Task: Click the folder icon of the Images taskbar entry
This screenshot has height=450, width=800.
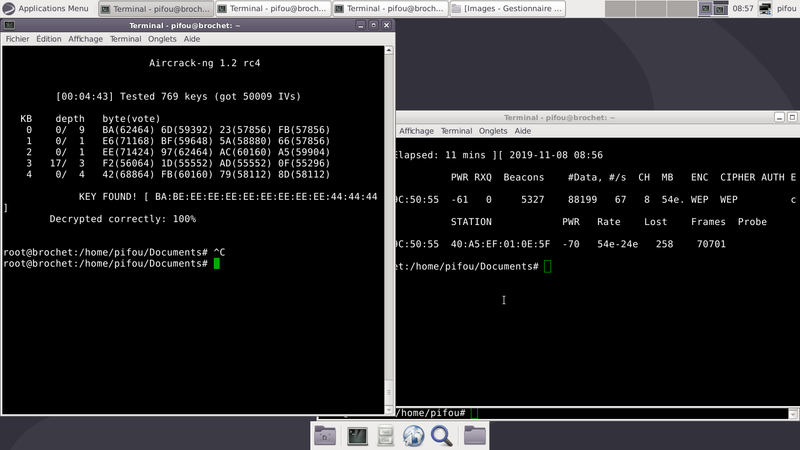Action: 457,8
